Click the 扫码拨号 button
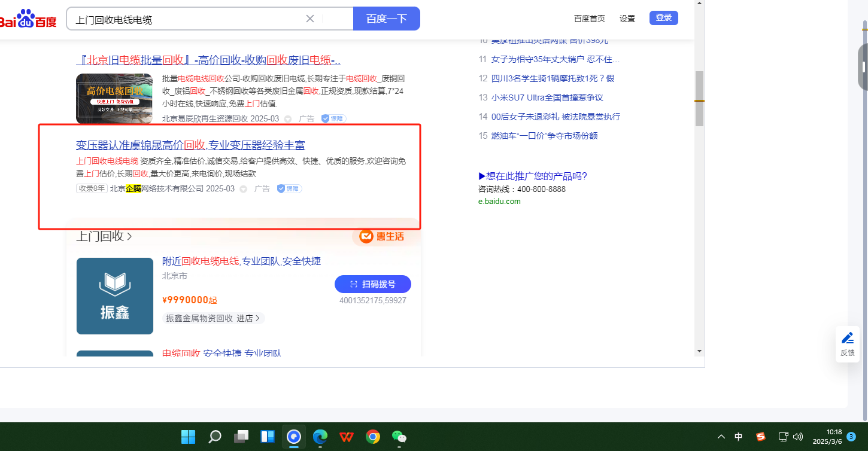This screenshot has width=868, height=451. [x=372, y=284]
